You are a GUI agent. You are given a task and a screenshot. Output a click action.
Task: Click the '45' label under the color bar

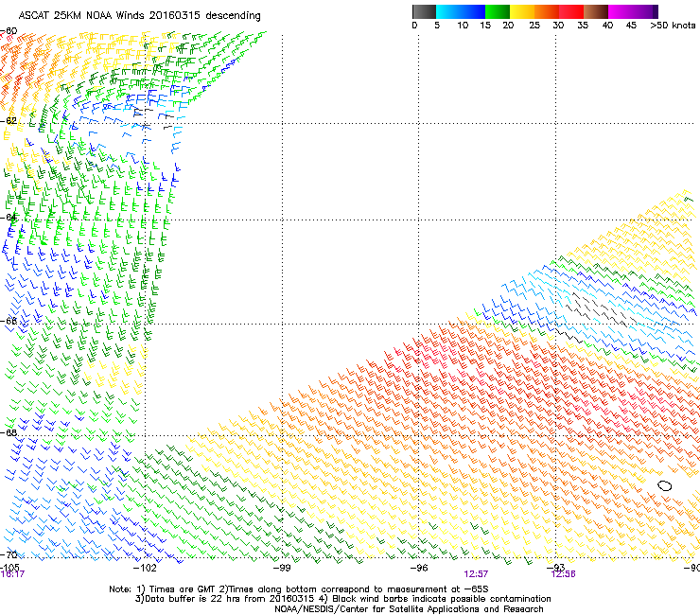(x=631, y=26)
